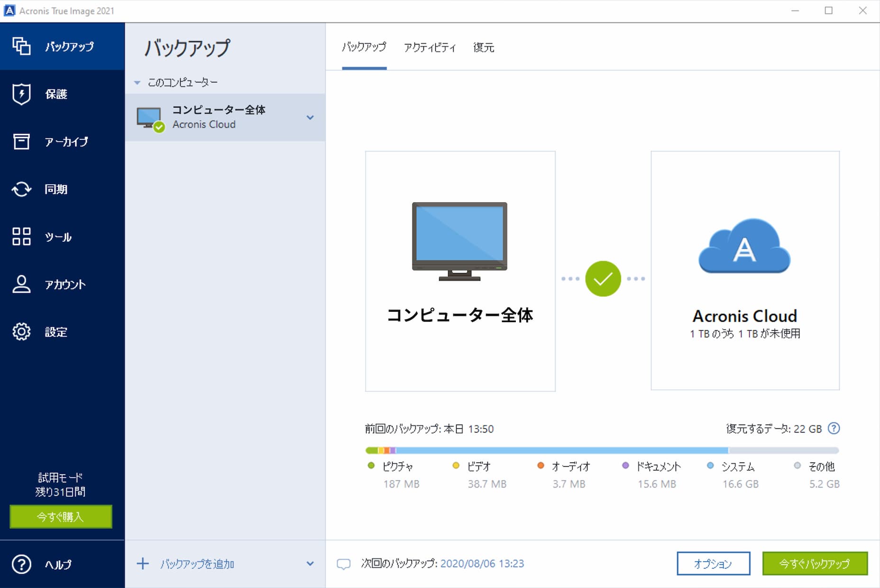Switch to the バックアップ tab
The width and height of the screenshot is (880, 588).
[364, 47]
